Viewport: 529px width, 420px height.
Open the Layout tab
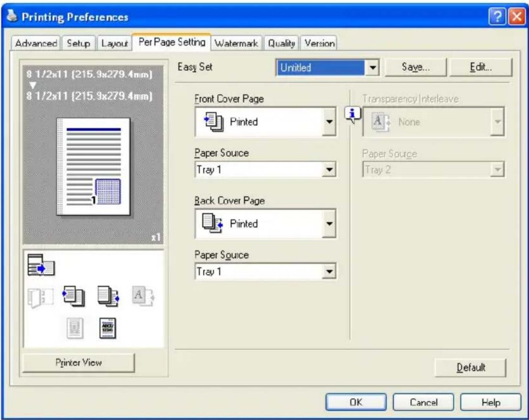pyautogui.click(x=114, y=43)
